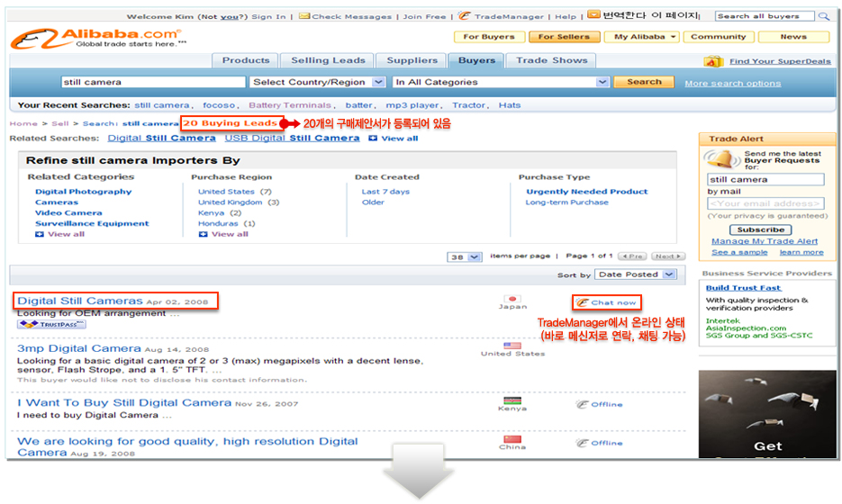Open the My Alibaba dropdown menu
The width and height of the screenshot is (842, 504).
(x=642, y=37)
